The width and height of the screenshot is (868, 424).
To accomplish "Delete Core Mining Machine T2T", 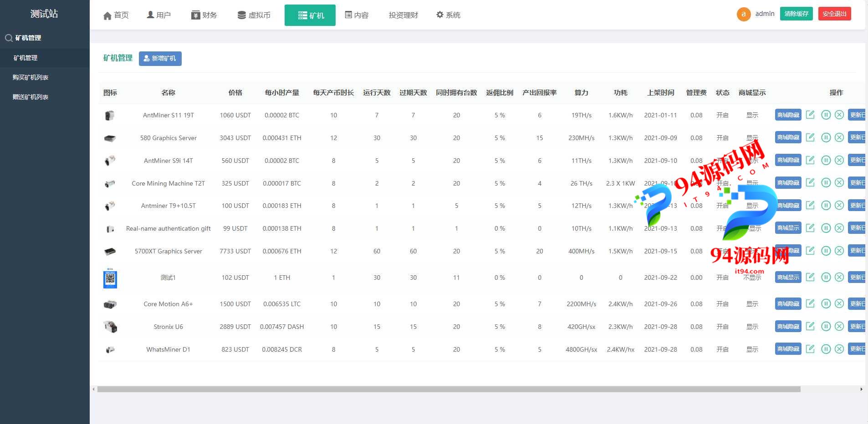I will [x=839, y=182].
